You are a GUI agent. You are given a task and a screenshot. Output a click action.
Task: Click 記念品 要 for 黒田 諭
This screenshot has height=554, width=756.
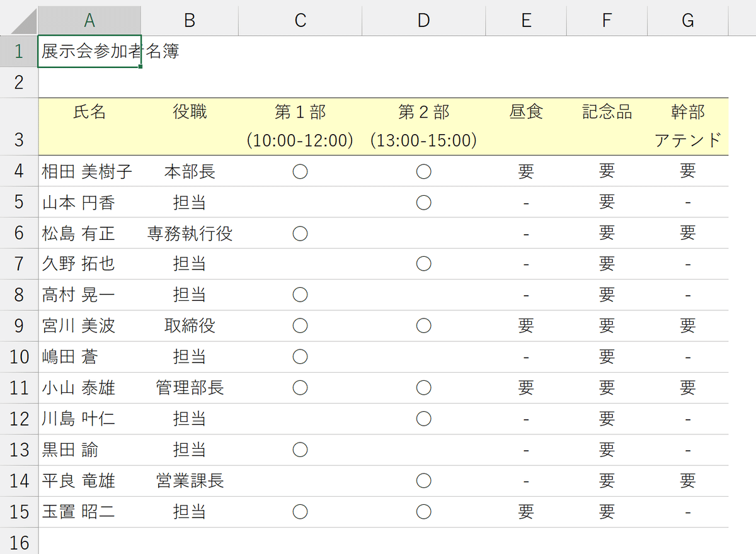607,449
